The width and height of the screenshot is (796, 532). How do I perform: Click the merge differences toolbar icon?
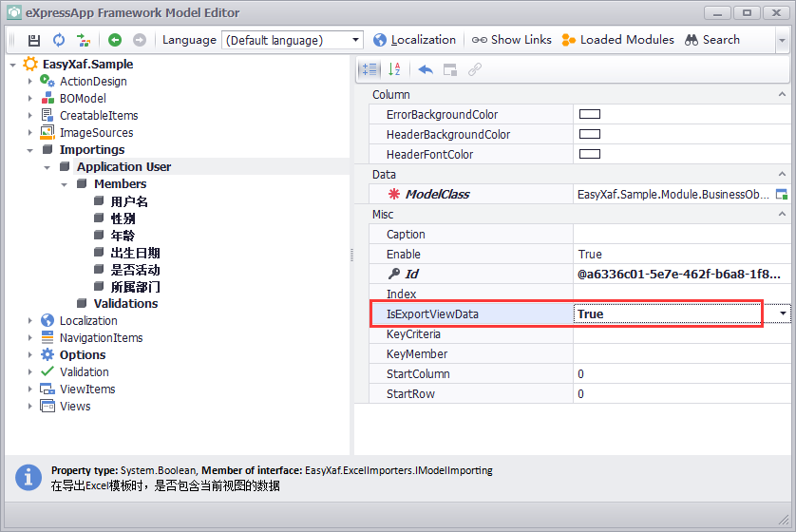(85, 40)
